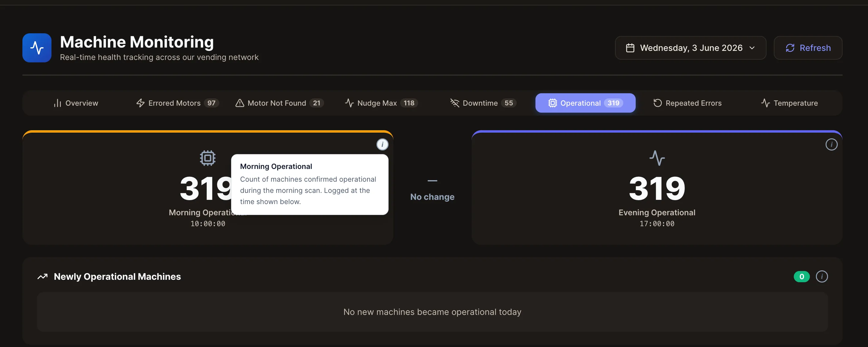
Task: Click the chip icon above Morning Operational count
Action: tap(207, 158)
